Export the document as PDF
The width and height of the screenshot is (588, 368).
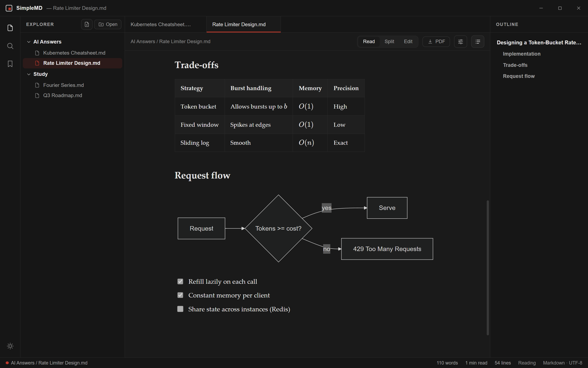coord(436,42)
